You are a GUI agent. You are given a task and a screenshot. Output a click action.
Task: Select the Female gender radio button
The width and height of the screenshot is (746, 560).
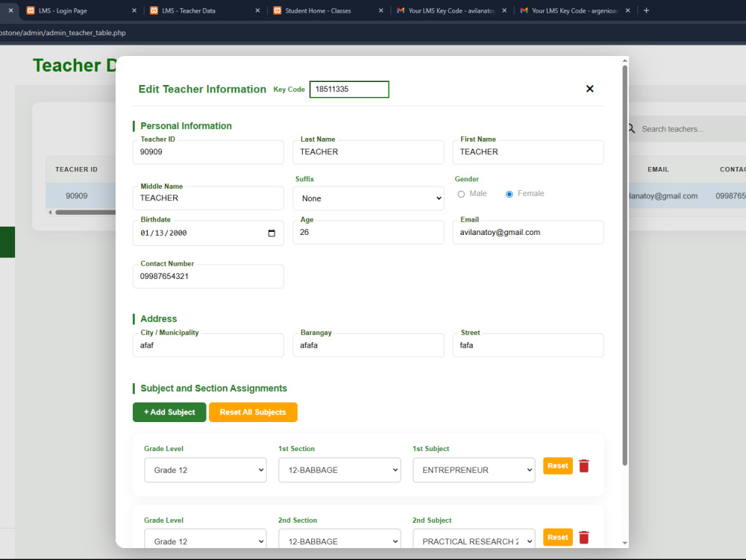tap(509, 194)
